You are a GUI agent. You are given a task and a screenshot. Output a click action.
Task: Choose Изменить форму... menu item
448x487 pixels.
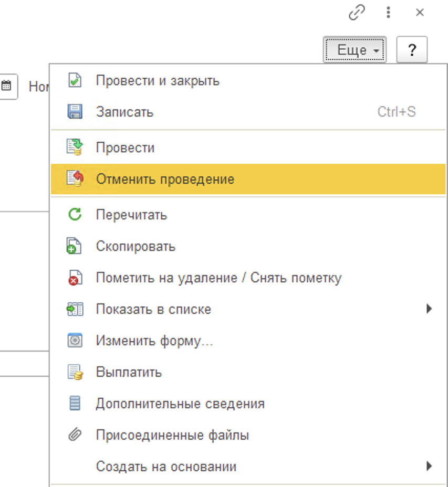[248, 341]
